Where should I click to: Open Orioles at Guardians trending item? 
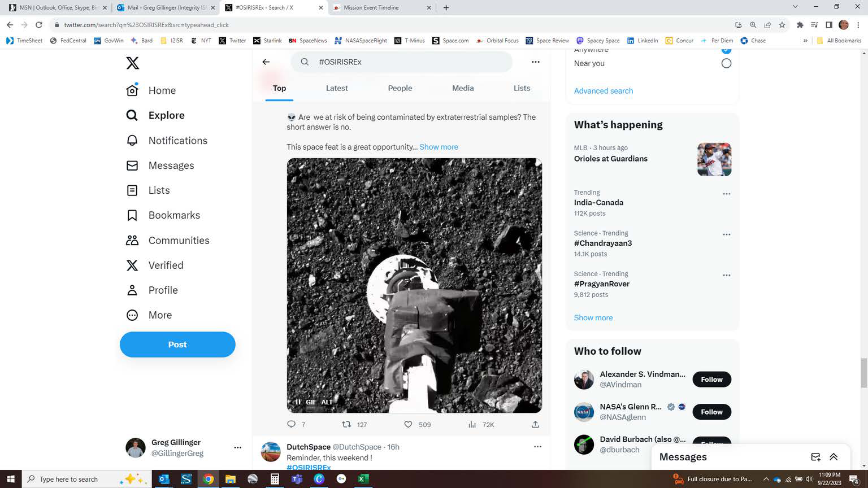653,159
